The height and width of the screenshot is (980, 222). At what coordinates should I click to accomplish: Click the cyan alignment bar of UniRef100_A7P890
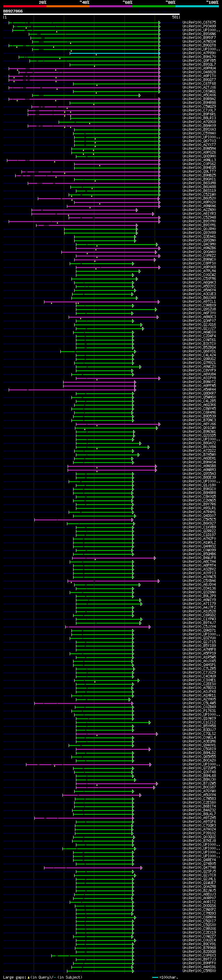(x=114, y=53)
